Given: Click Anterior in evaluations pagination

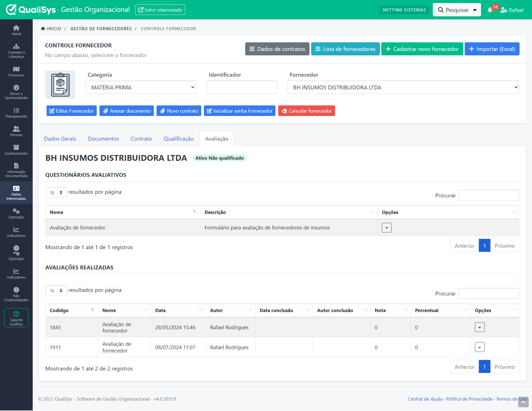Looking at the screenshot, I should pos(465,366).
